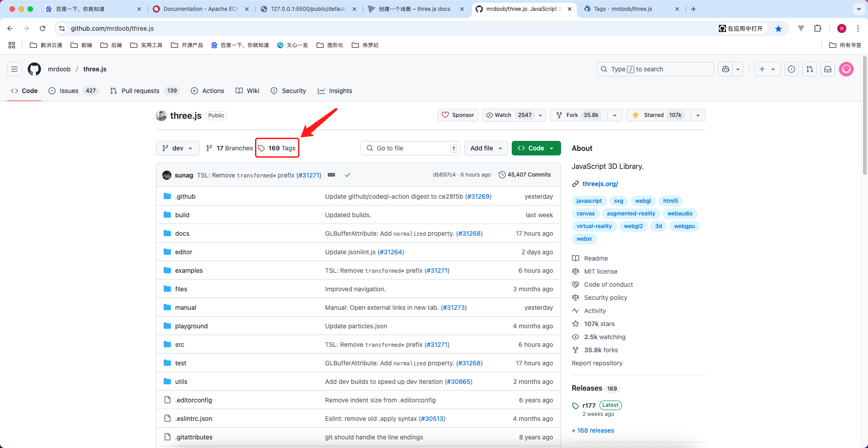Expand the star lists dropdown arrow
This screenshot has width=868, height=448.
[698, 115]
